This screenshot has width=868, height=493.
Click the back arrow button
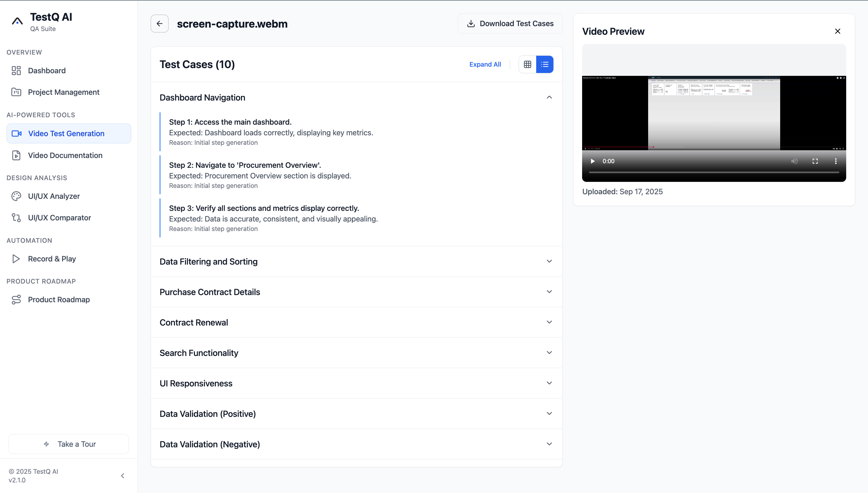point(159,24)
